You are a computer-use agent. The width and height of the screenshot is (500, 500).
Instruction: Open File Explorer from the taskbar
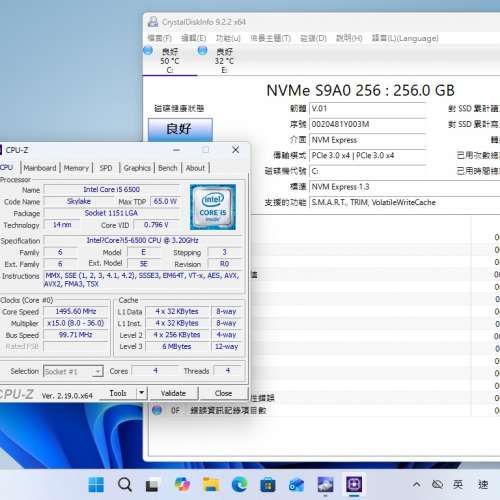coord(211,484)
